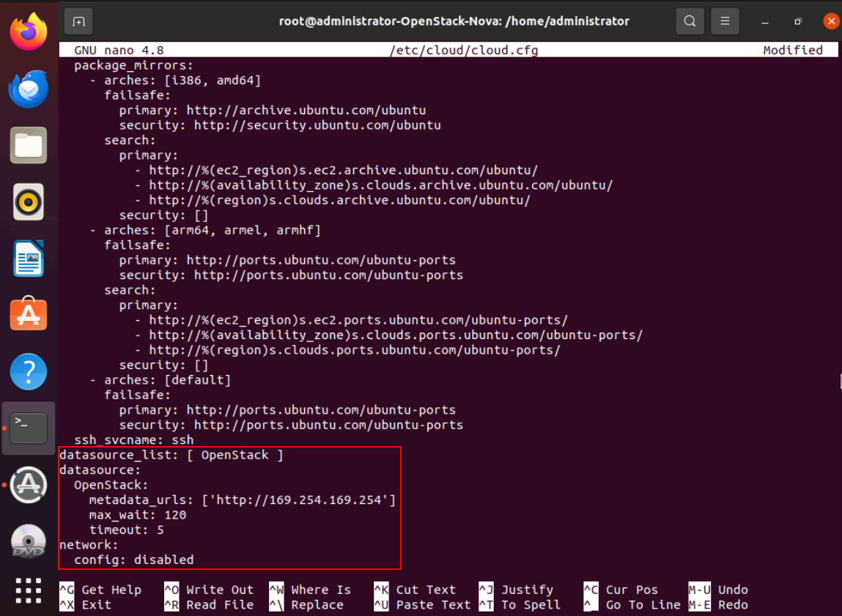The width and height of the screenshot is (842, 616).
Task: Click the terminal search magnifier icon
Action: 690,21
